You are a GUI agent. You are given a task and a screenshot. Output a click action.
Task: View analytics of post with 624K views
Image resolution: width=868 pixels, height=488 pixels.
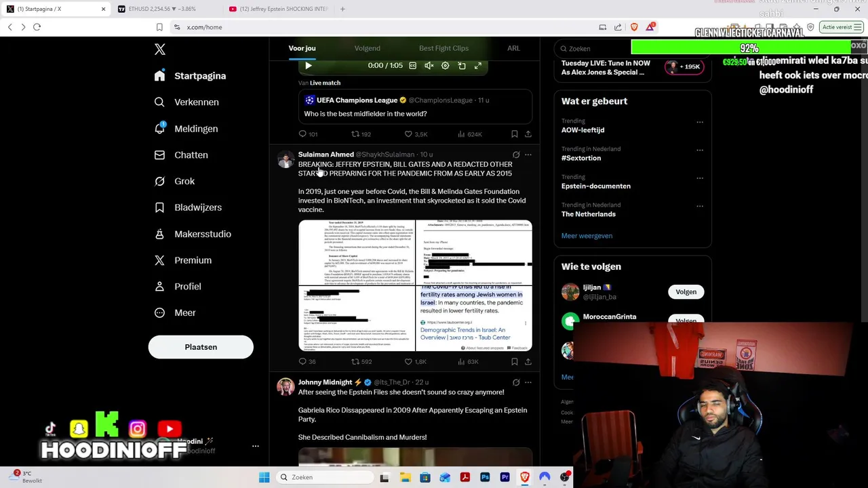469,134
